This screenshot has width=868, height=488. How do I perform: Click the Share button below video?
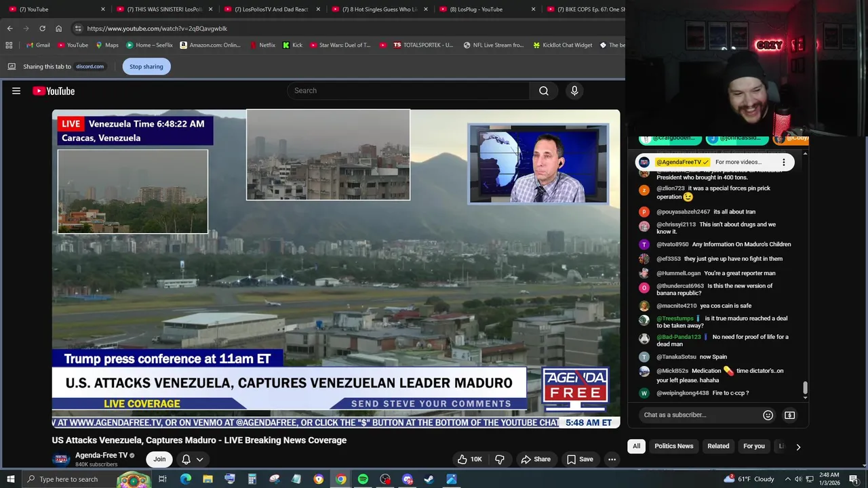click(x=536, y=459)
